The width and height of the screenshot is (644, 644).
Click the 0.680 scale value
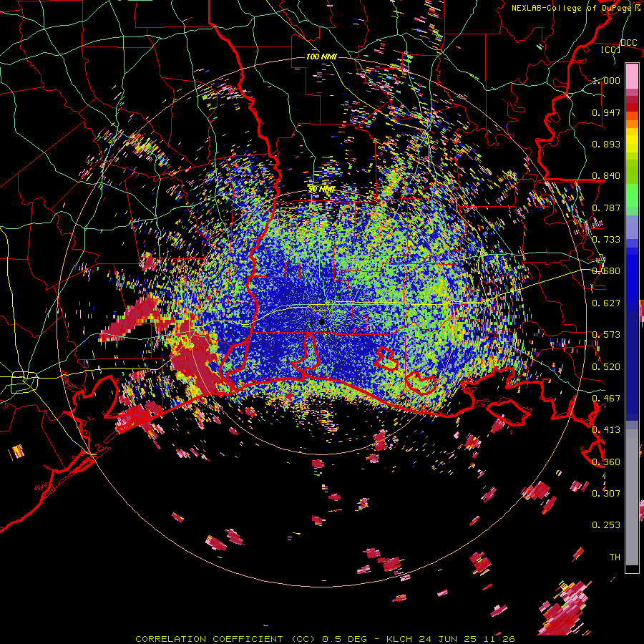tap(606, 271)
